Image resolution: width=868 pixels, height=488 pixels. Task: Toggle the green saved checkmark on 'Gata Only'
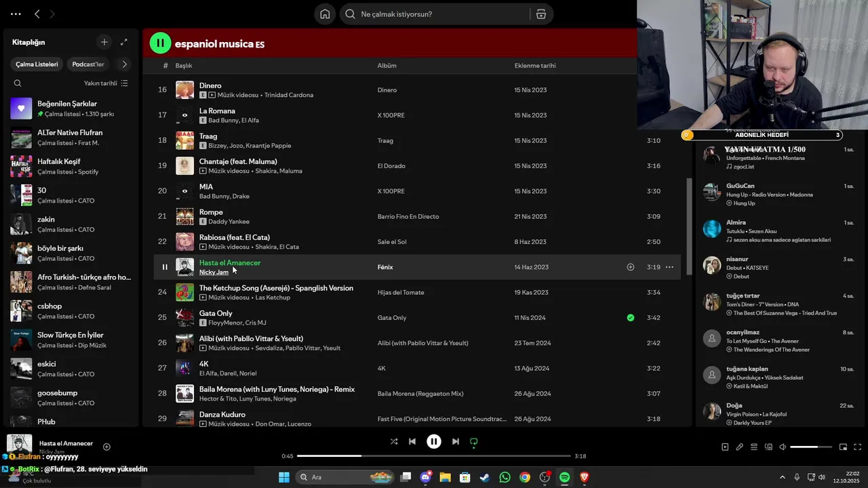pyautogui.click(x=631, y=318)
